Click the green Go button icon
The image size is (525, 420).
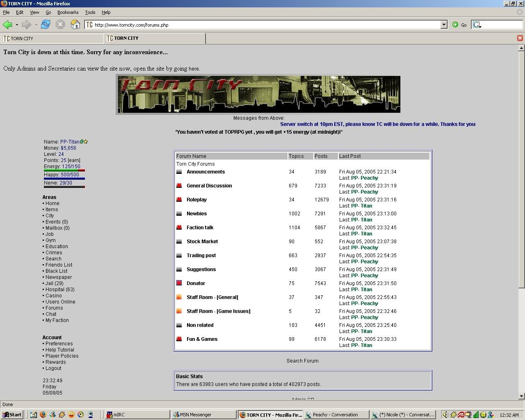point(455,25)
